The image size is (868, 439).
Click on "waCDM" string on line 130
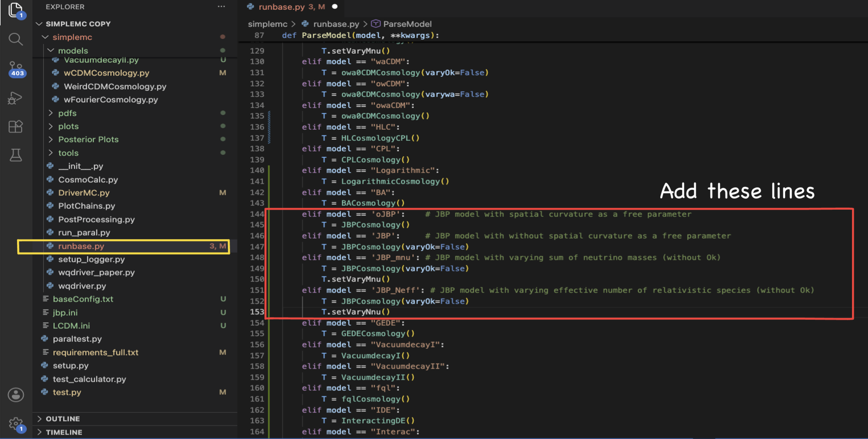tap(388, 62)
